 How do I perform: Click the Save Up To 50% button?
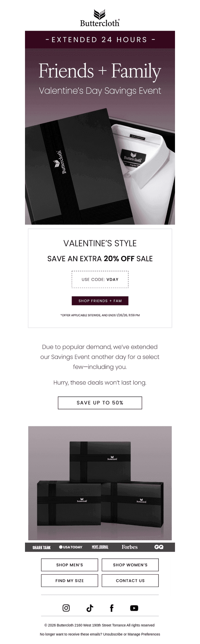[100, 402]
